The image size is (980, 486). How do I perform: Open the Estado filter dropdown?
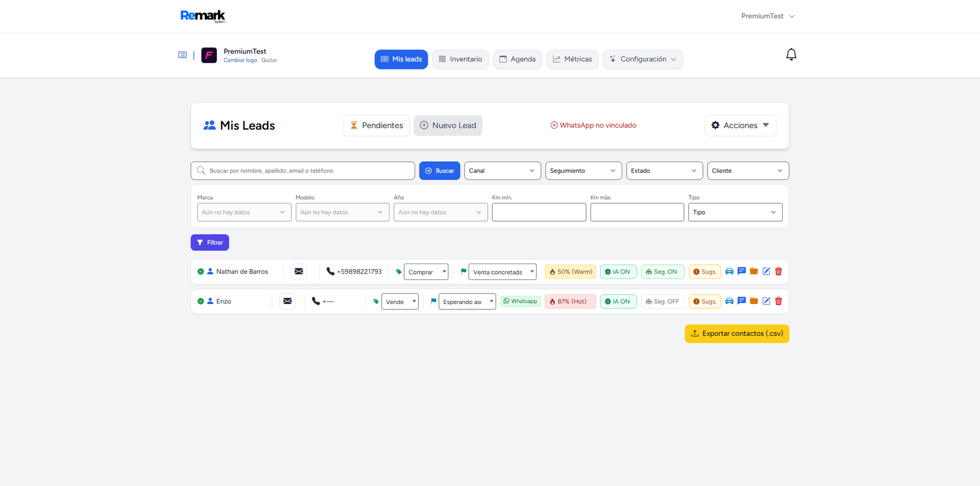(x=665, y=170)
